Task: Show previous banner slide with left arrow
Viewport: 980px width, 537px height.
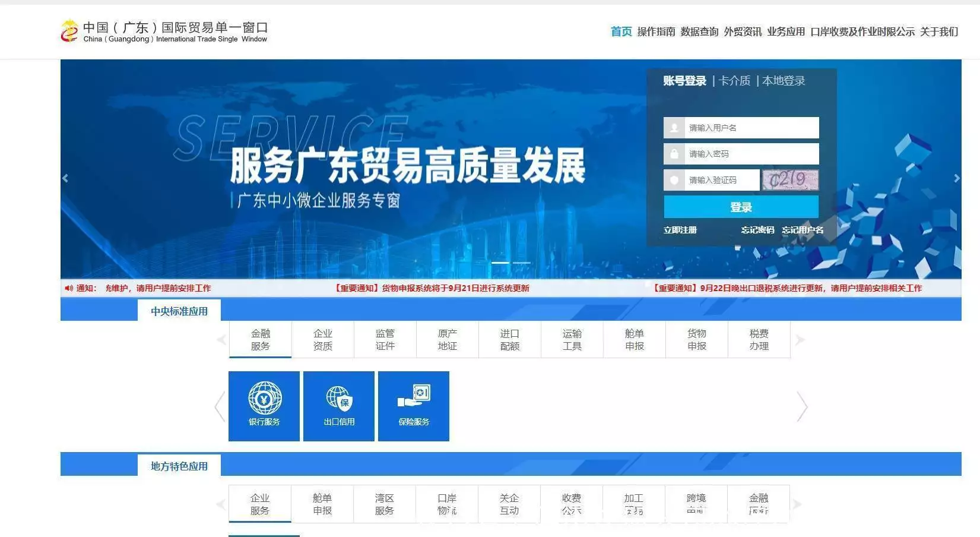Action: coord(65,178)
